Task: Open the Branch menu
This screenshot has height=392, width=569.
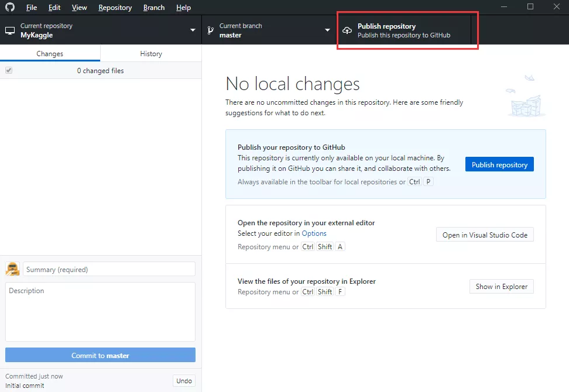Action: [x=154, y=7]
